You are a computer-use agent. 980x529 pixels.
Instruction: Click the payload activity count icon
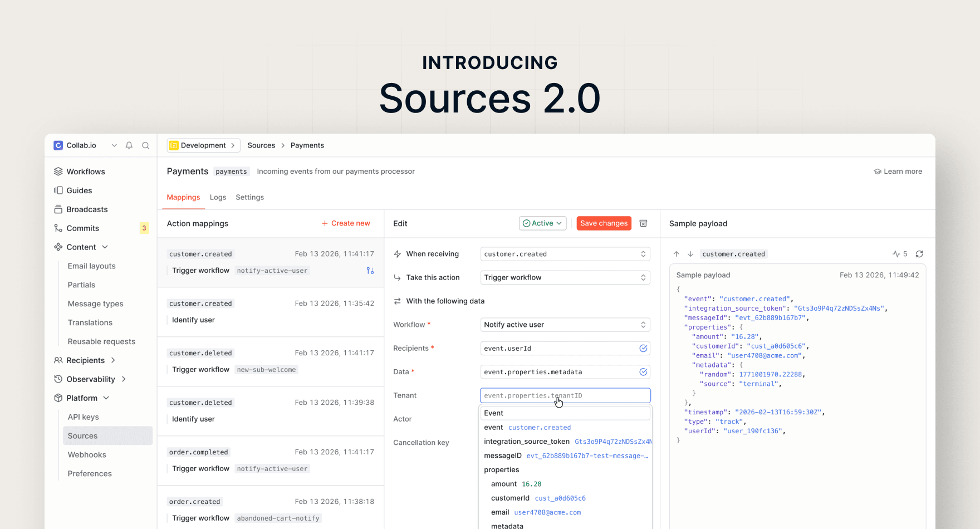(x=899, y=254)
